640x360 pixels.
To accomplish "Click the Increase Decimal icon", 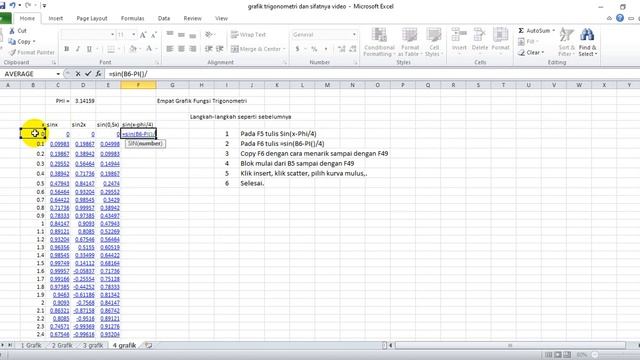I will click(342, 49).
